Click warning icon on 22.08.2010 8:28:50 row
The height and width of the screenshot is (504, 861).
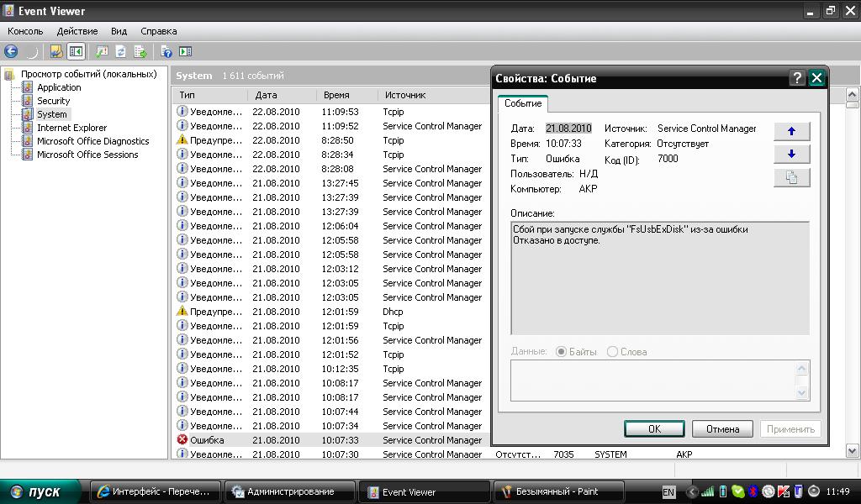pos(182,139)
